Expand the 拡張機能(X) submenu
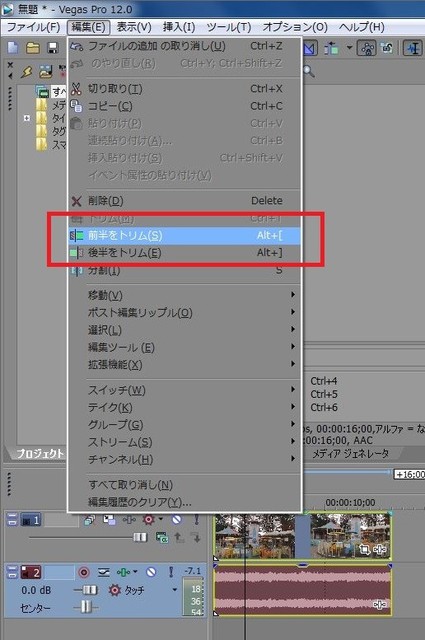425x640 pixels. point(185,364)
